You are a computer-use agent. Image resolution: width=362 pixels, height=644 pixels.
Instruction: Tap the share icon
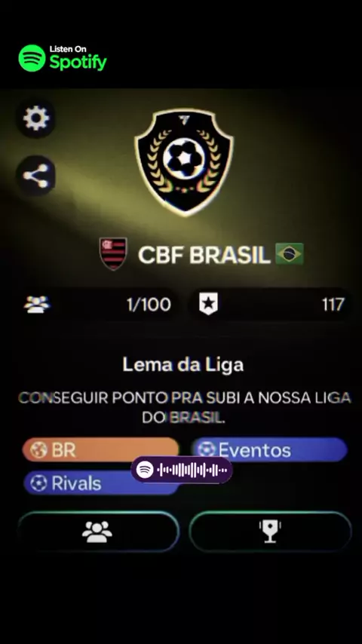[x=36, y=176]
